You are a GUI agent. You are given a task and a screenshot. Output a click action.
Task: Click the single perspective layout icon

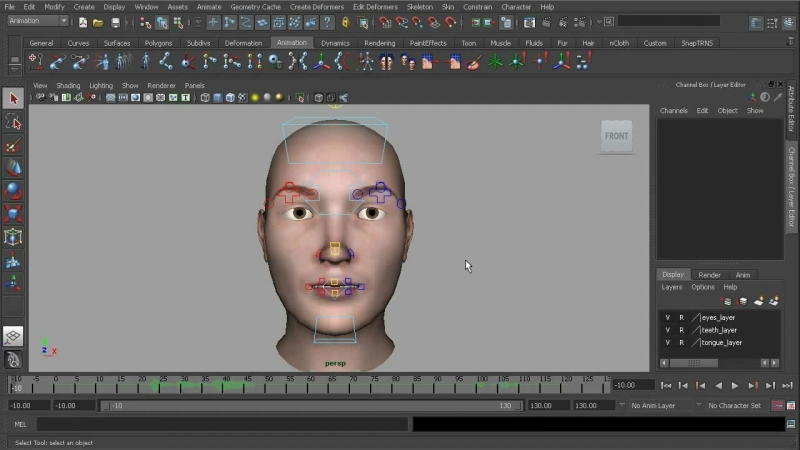click(x=13, y=336)
